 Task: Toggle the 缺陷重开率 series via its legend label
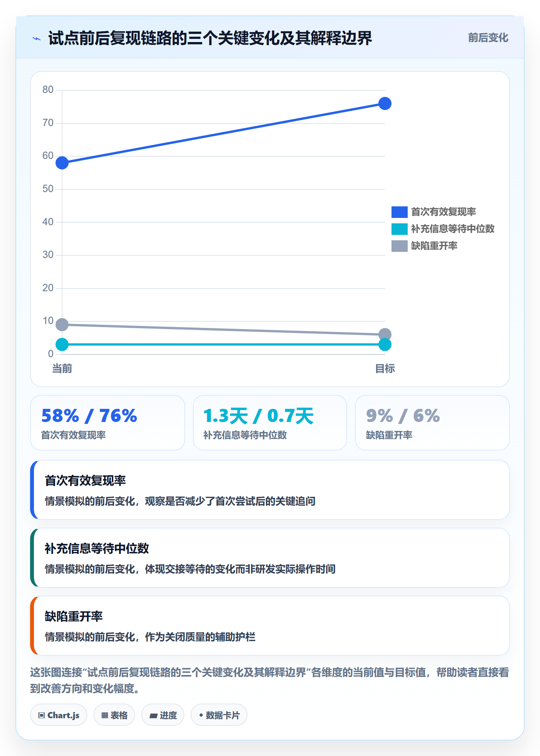click(x=434, y=246)
